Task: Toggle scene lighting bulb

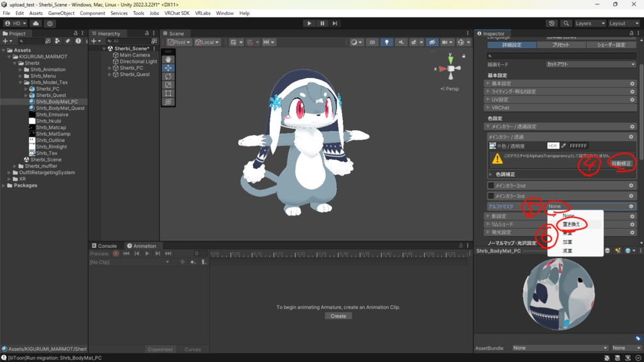Action: [x=387, y=42]
